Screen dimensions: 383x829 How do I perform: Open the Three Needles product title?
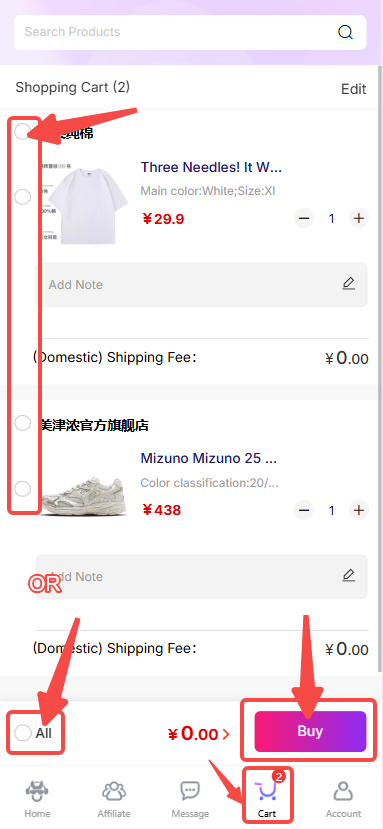click(x=211, y=168)
